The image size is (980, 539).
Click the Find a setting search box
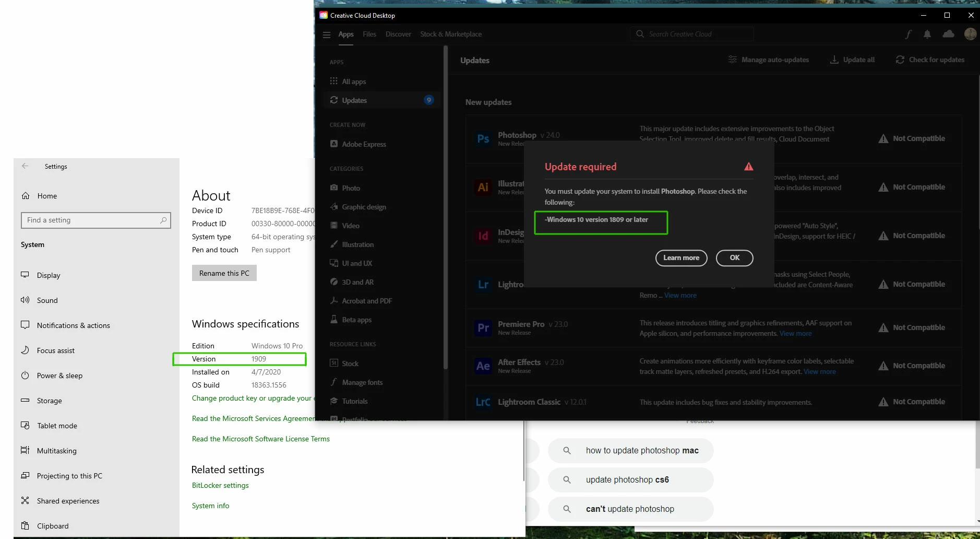click(x=96, y=220)
